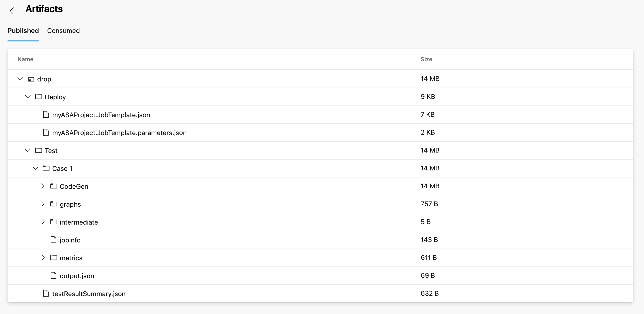Screen dimensions: 644x314
Task: Click the Case 1 folder icon
Action: pyautogui.click(x=46, y=168)
